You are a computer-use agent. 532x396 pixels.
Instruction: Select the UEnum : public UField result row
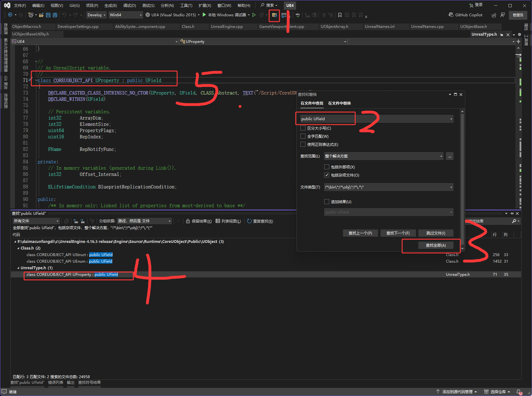point(266,261)
